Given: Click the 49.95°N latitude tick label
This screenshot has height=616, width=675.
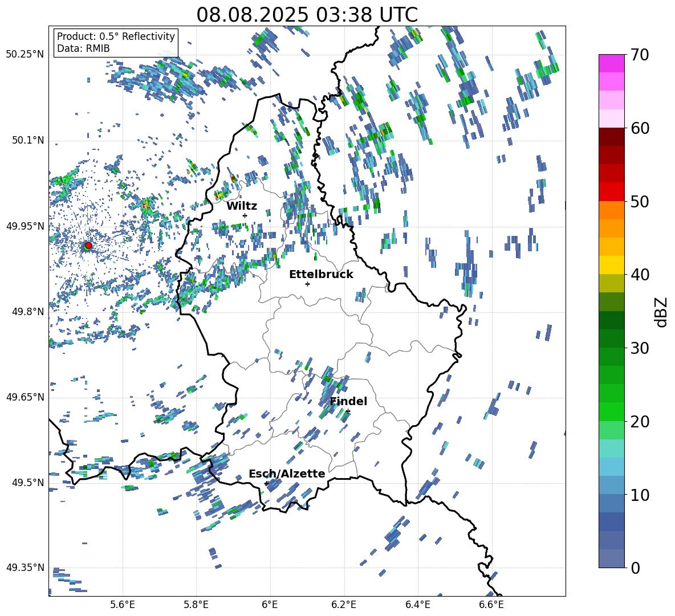Looking at the screenshot, I should tap(25, 226).
